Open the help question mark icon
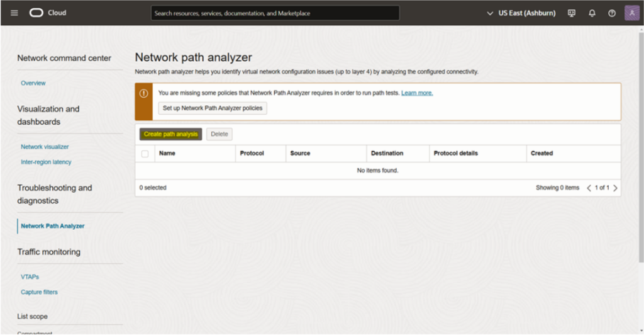The height and width of the screenshot is (335, 644). pos(612,13)
